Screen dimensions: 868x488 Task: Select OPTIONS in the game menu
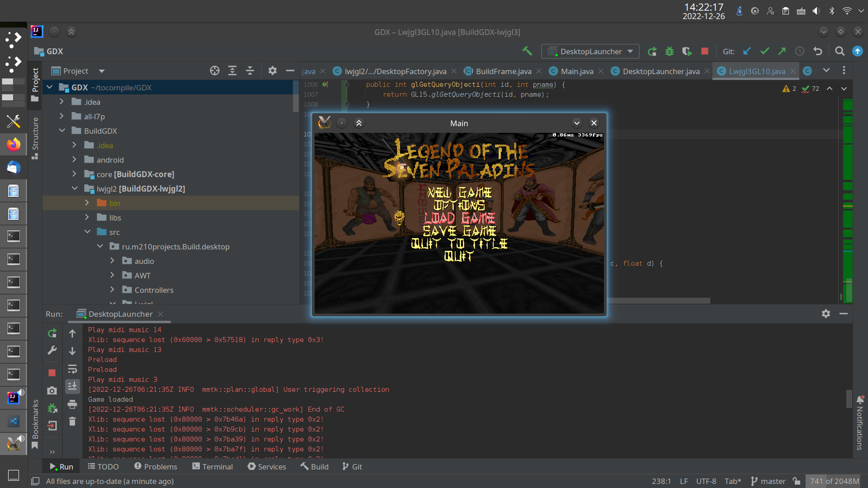[x=459, y=206]
